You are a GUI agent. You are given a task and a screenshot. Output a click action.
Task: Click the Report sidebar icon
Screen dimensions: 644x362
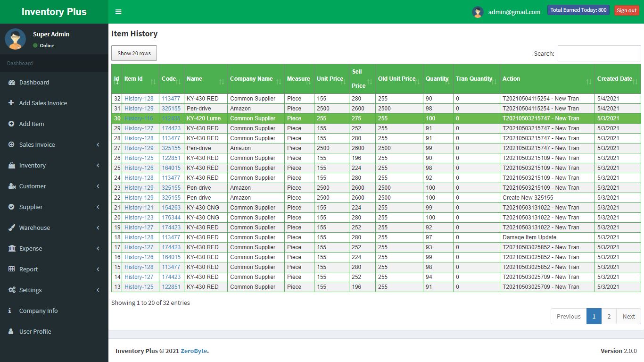[11, 269]
